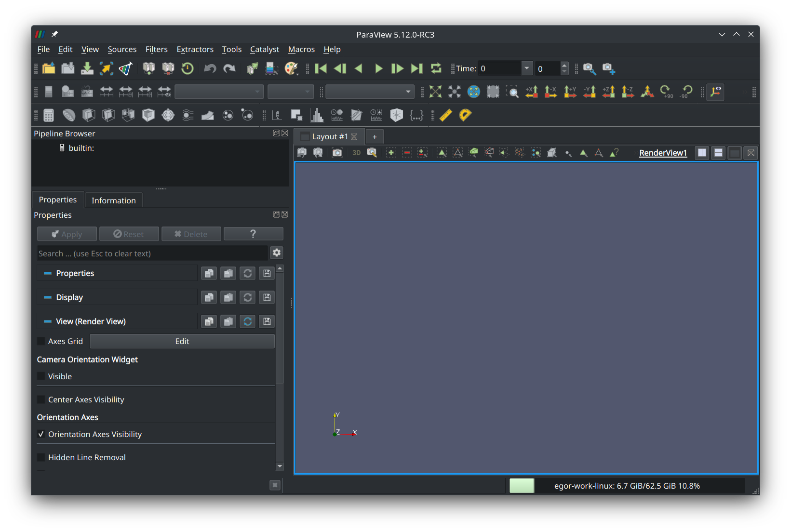The image size is (791, 532).
Task: Click the Histogram filter icon
Action: (317, 115)
